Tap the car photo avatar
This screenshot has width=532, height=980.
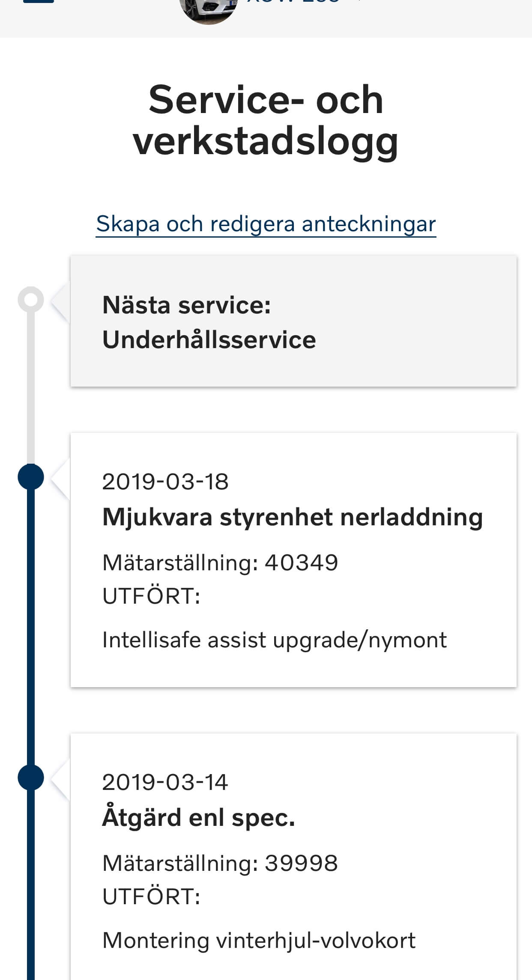coord(208,12)
